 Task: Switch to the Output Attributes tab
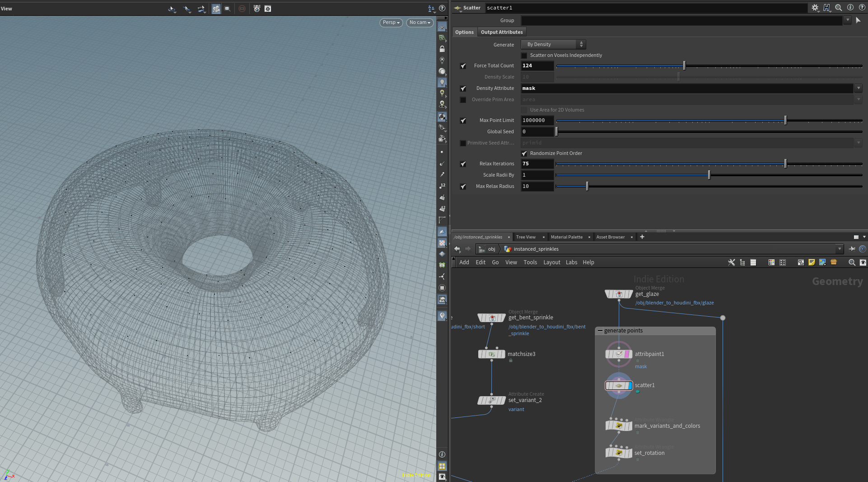click(x=501, y=32)
